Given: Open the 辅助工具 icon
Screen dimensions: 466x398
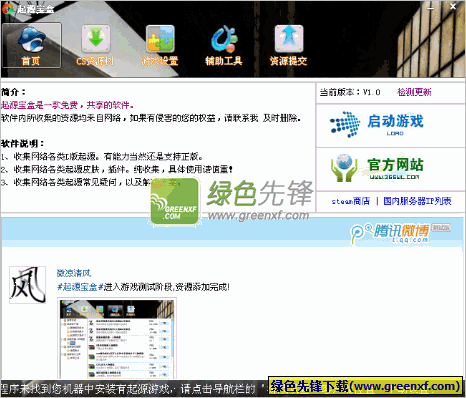Looking at the screenshot, I should (x=224, y=39).
